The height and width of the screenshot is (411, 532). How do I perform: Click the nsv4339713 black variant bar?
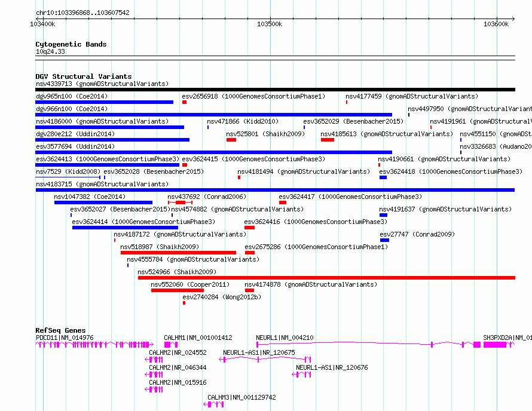(275, 90)
